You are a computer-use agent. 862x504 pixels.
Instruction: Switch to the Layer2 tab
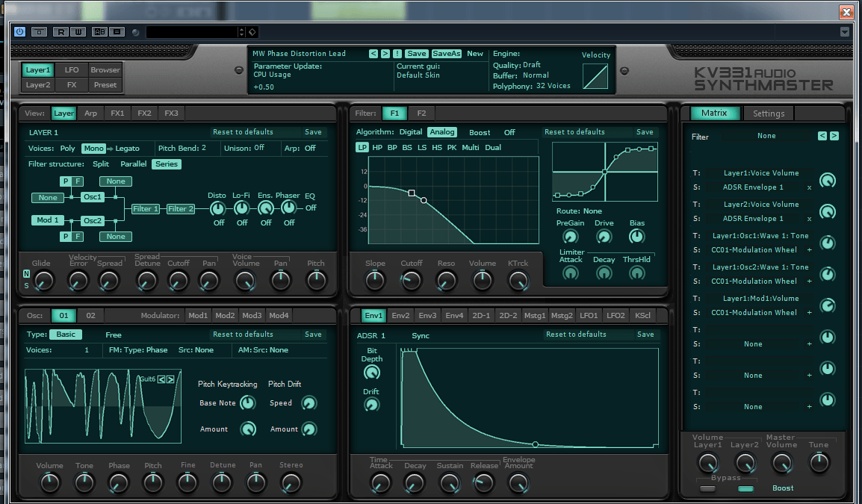pos(37,84)
